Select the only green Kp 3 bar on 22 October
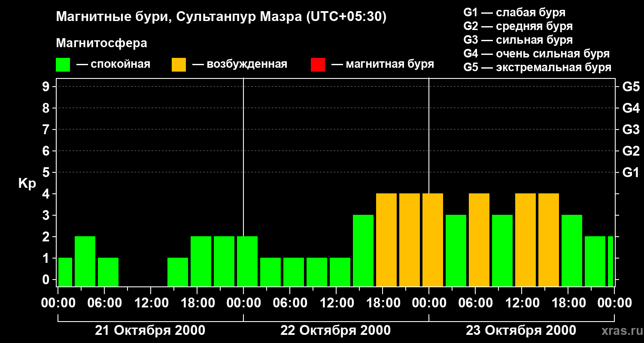Screen dimensions: 644x343 [363, 250]
